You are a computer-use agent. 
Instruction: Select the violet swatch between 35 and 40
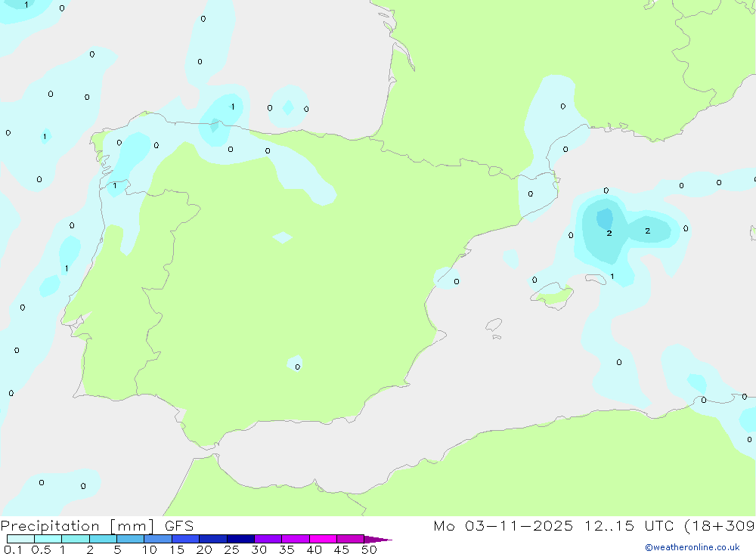[x=296, y=539]
